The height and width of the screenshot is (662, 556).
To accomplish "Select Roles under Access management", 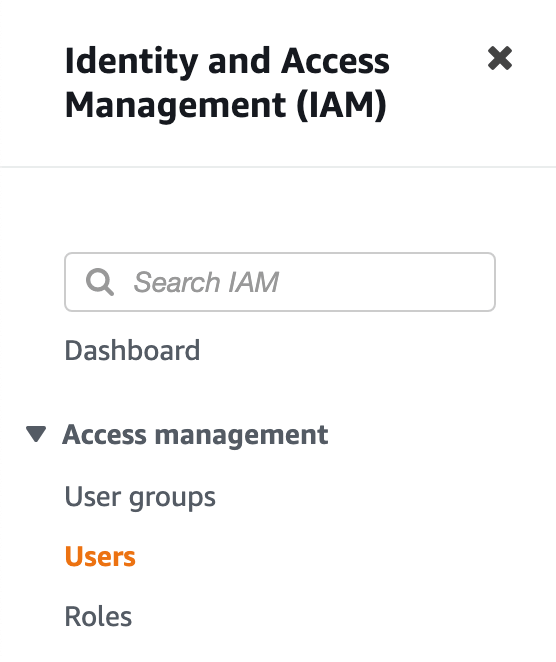I will coord(98,616).
